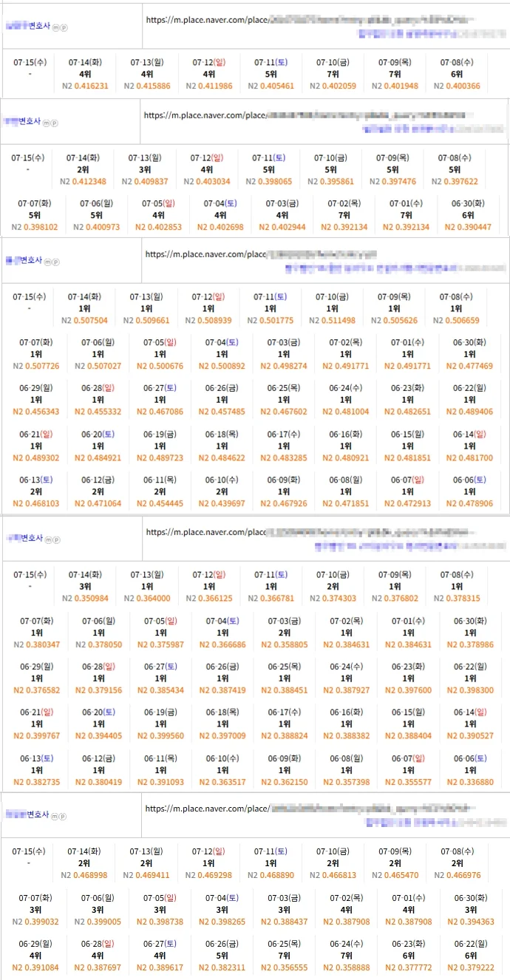Select the N2 0.380347 score cell
This screenshot has width=510, height=980.
(36, 644)
